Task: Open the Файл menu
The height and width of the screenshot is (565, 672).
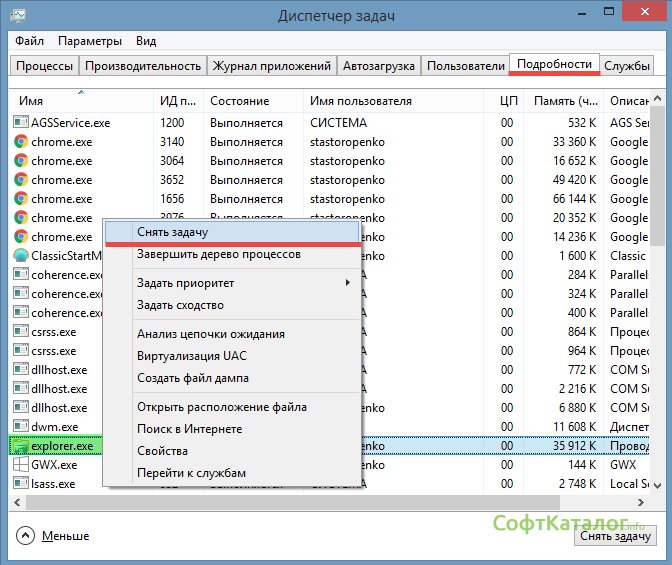Action: [x=29, y=41]
